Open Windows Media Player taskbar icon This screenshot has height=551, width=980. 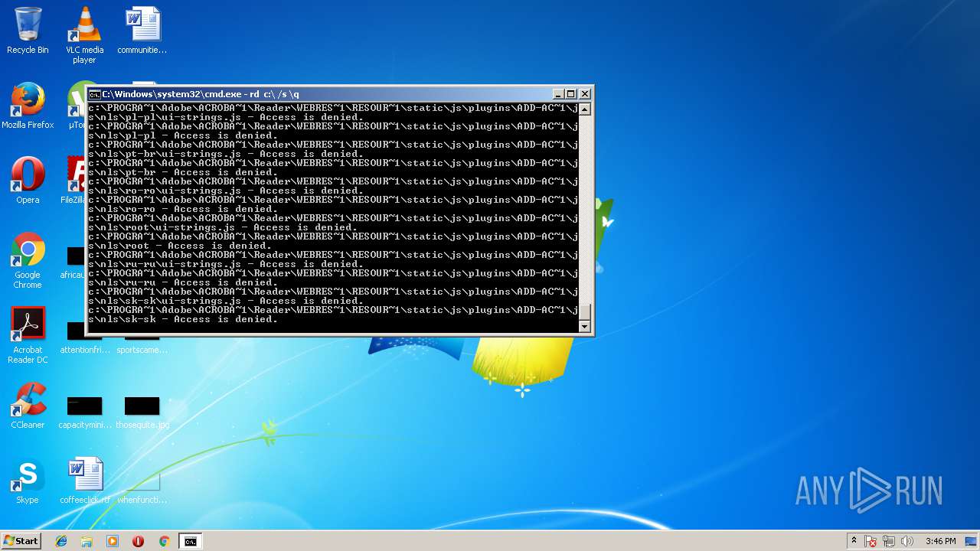click(x=113, y=541)
